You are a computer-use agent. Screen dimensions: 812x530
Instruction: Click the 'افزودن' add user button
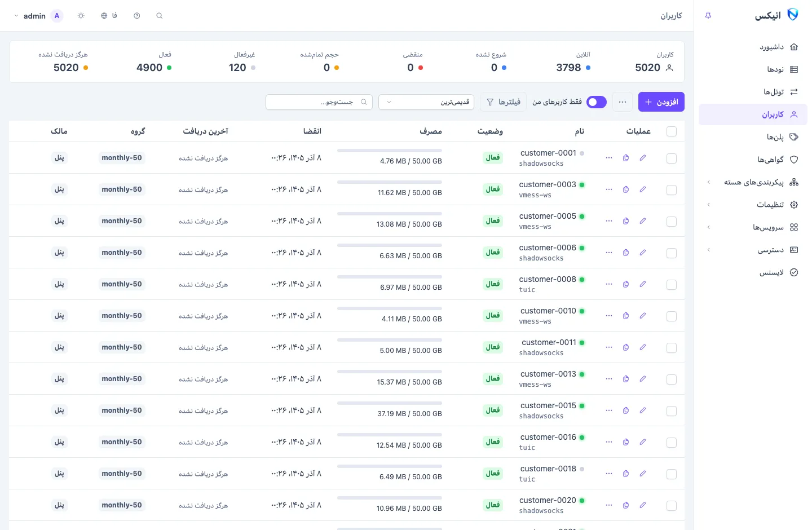pyautogui.click(x=661, y=102)
